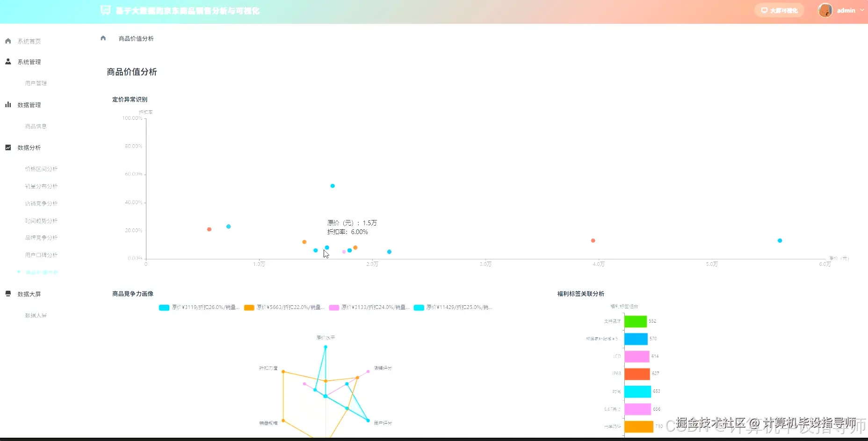
Task: Click the cyan bar valued 653
Action: 638,391
